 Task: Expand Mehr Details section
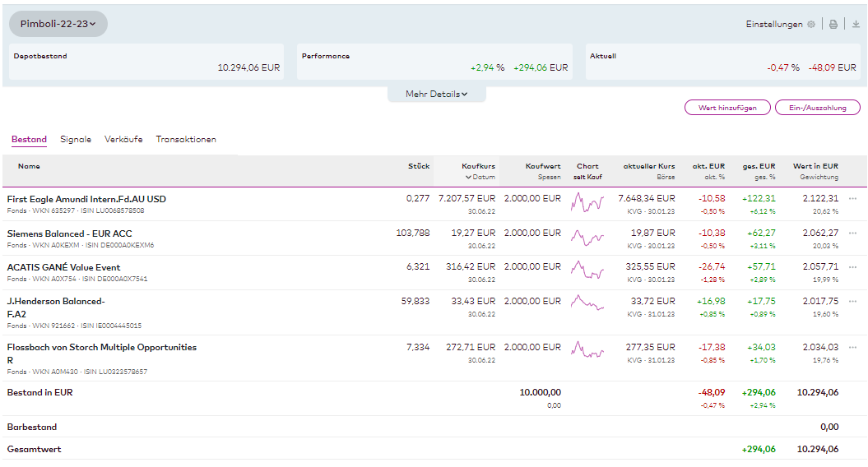436,94
